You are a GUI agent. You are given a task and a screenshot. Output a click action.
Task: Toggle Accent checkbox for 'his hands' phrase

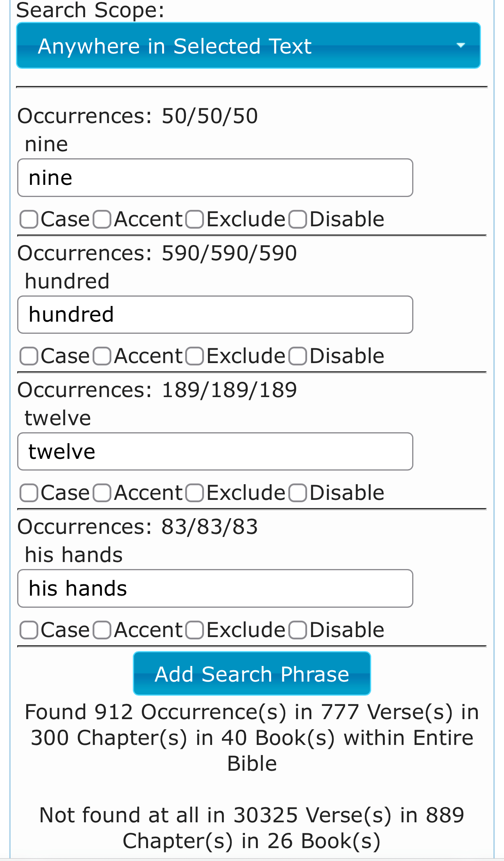coord(102,630)
